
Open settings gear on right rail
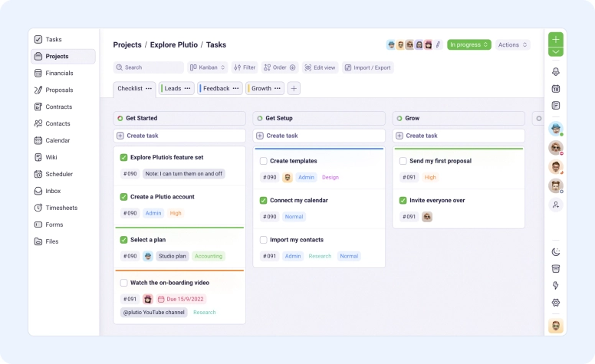pos(556,303)
